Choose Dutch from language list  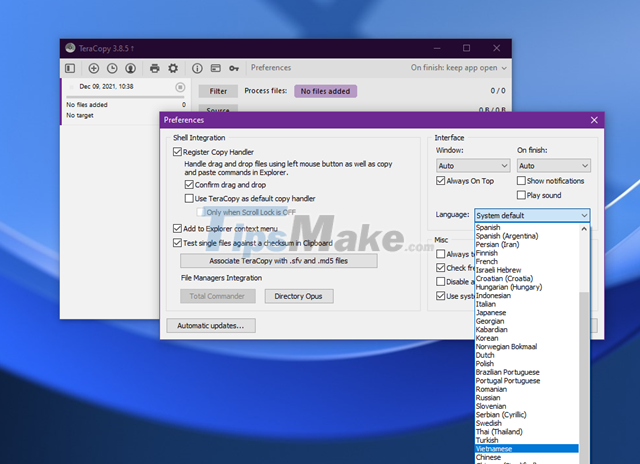click(527, 355)
